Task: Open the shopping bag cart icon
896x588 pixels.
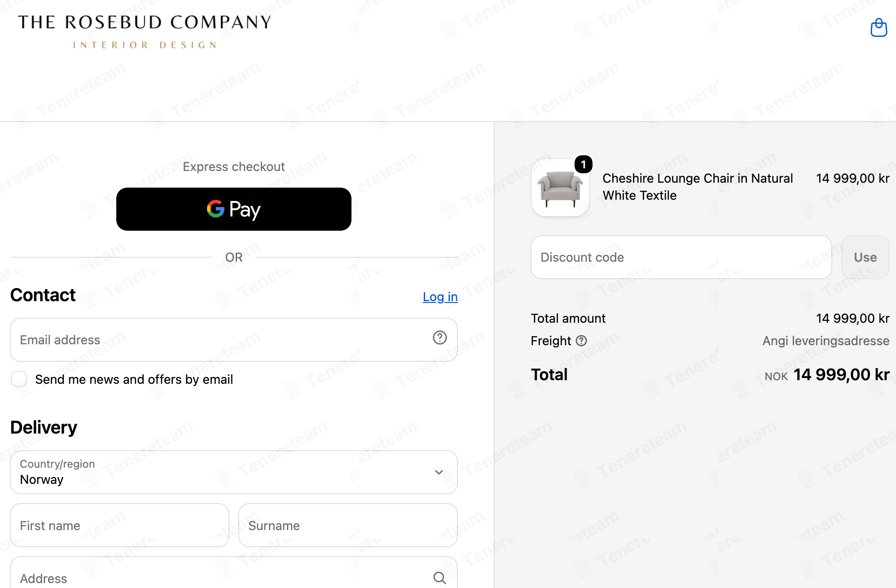Action: pos(878,28)
